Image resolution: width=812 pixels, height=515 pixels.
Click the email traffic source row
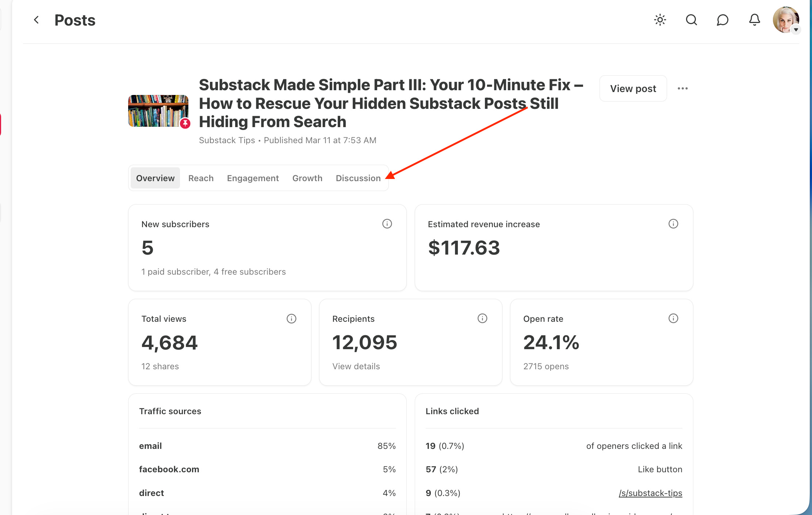[x=267, y=446]
